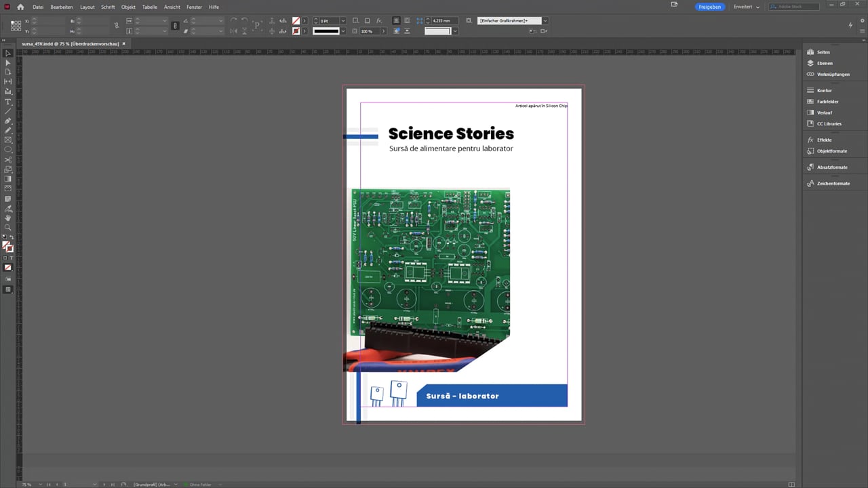The height and width of the screenshot is (488, 868).
Task: Open the Verknüpfungen panel
Action: 834,74
